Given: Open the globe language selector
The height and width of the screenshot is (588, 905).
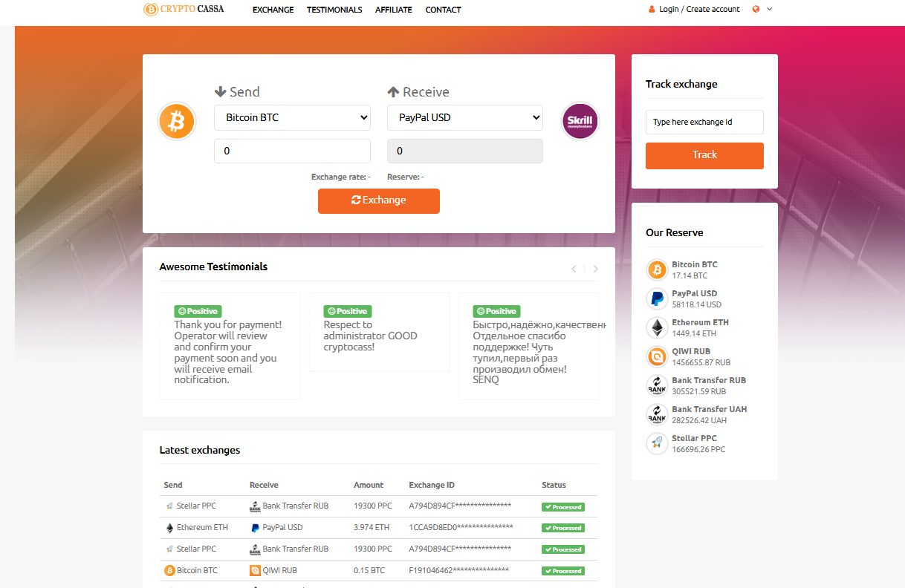Looking at the screenshot, I should [x=756, y=9].
